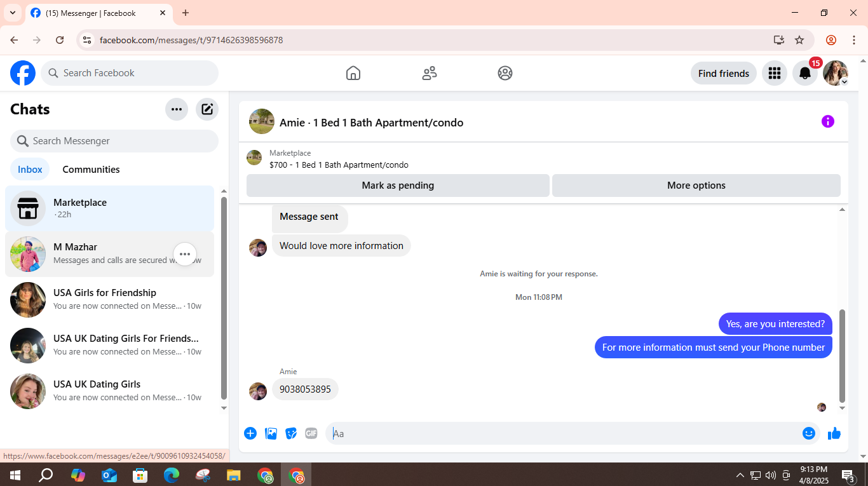
Task: View site information icon in address bar
Action: coord(87,40)
